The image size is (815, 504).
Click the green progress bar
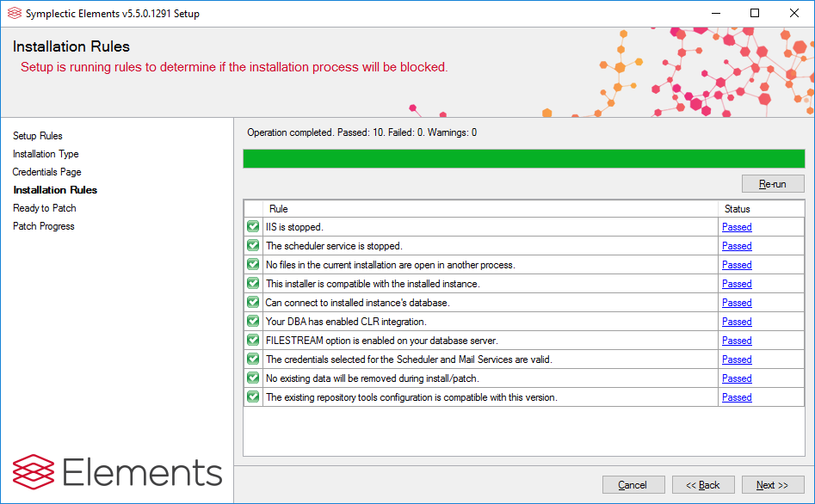click(x=523, y=158)
